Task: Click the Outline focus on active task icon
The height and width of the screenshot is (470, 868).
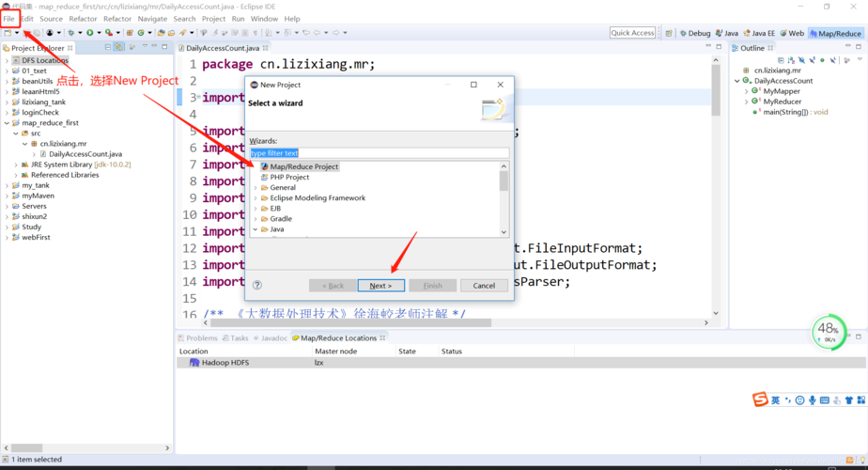Action: pos(847,60)
